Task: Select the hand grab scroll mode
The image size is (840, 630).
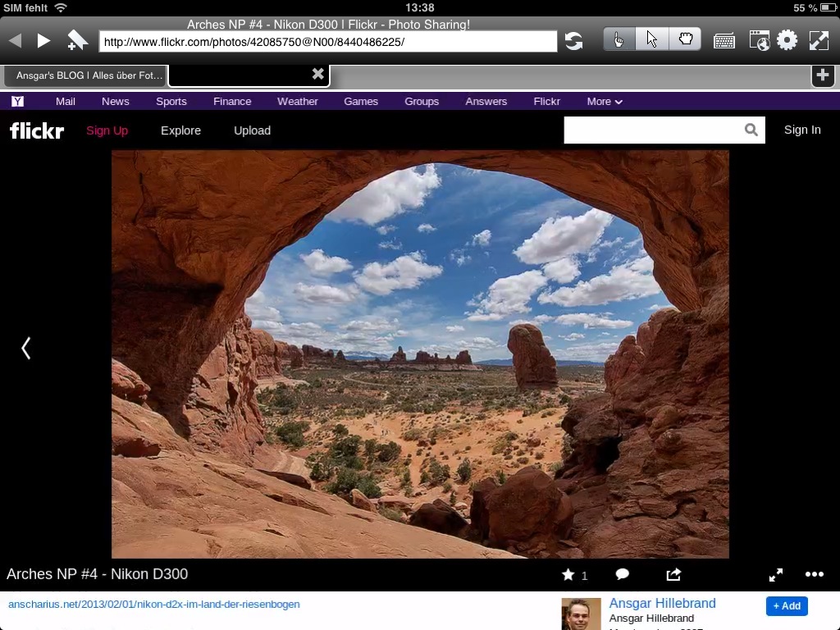Action: click(x=685, y=39)
